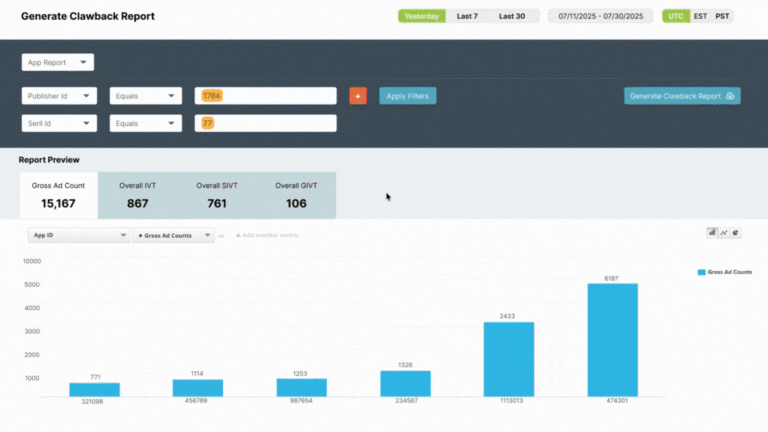
Task: Click Add another metric link
Action: tap(266, 235)
